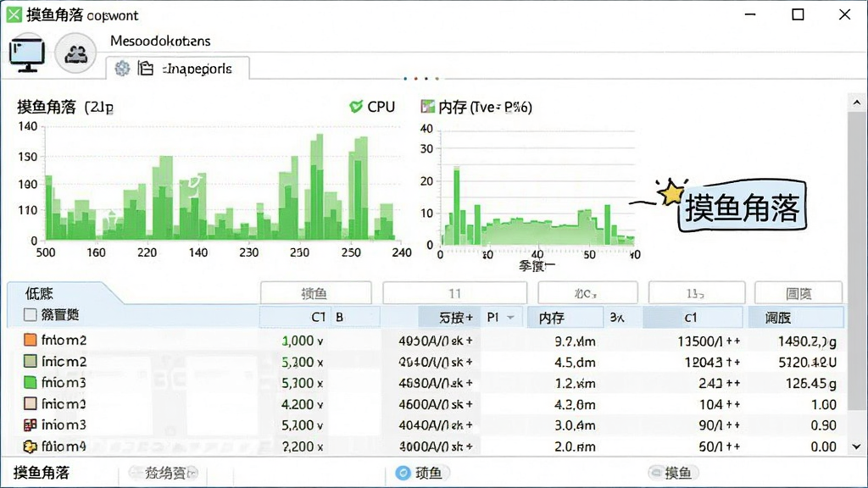The image size is (868, 488).
Task: Click the gear icon in the header tab
Action: click(x=122, y=69)
